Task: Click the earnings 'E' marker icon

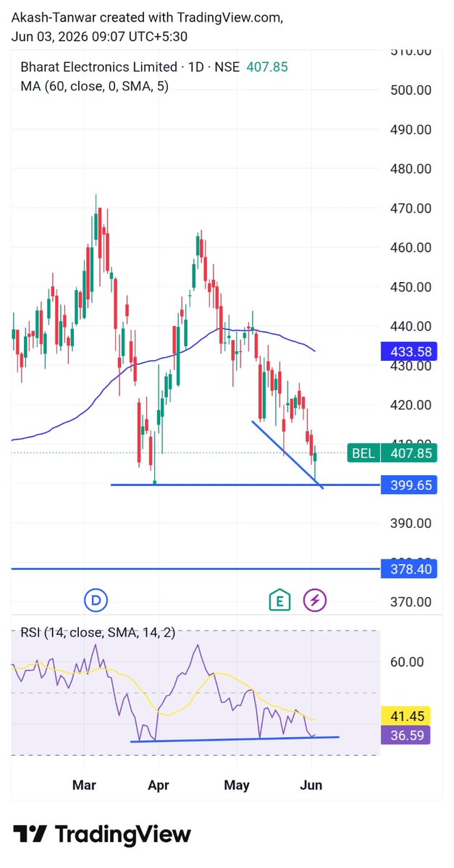Action: [279, 600]
